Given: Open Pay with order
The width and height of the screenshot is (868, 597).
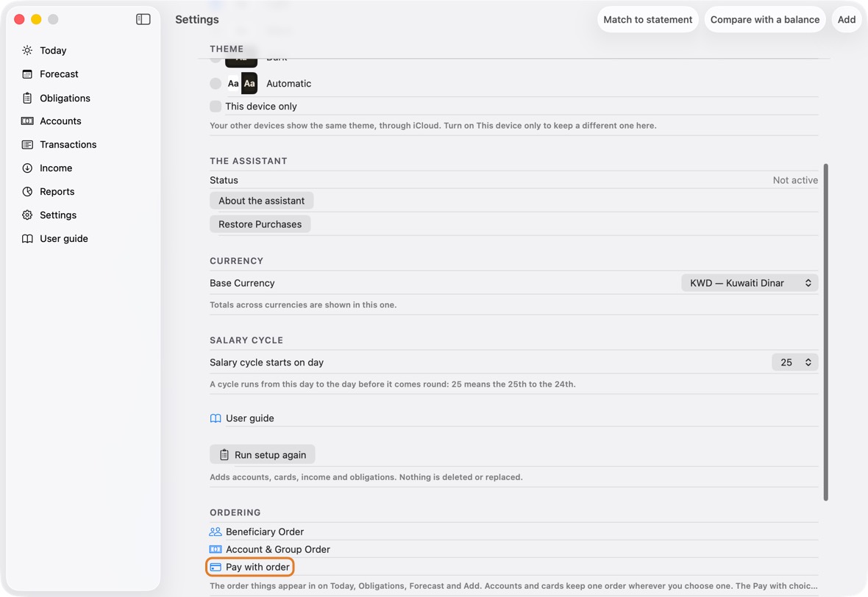Looking at the screenshot, I should pos(250,567).
